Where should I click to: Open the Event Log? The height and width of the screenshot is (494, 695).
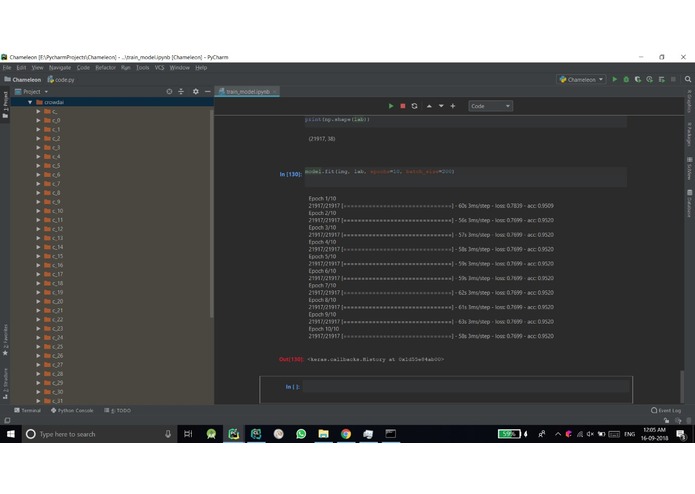(x=666, y=410)
